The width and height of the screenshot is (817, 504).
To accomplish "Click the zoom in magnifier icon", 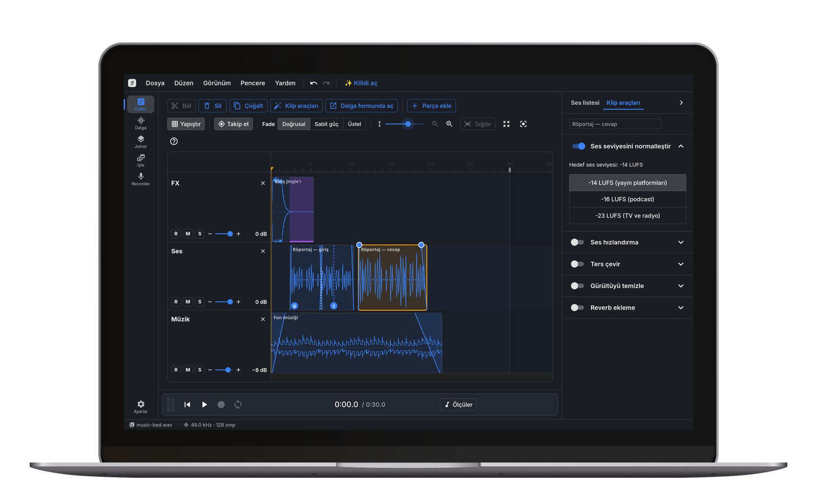I will 449,124.
